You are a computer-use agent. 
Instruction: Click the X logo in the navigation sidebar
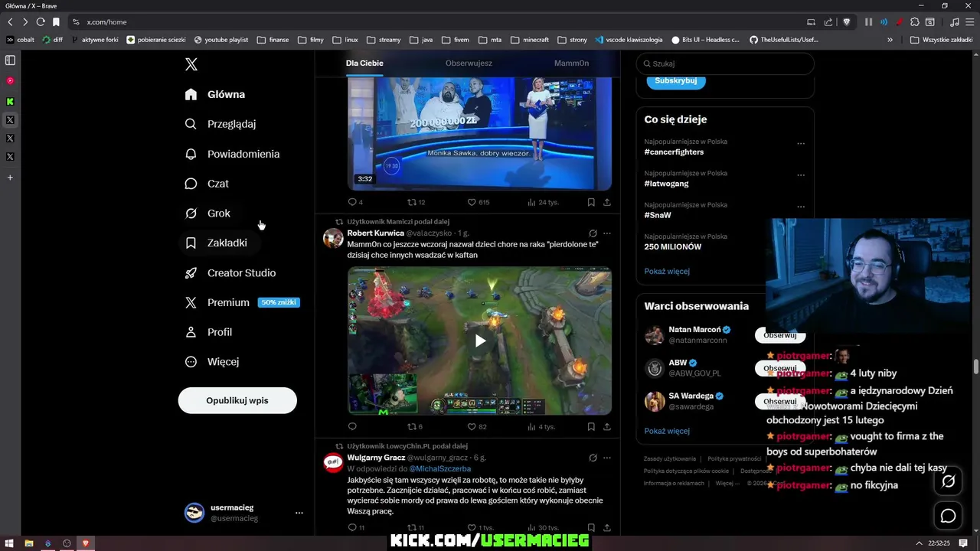pyautogui.click(x=191, y=65)
